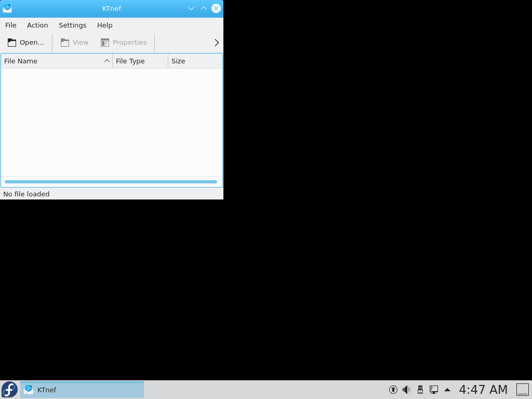Open the volume tray icon
The image size is (532, 399).
tap(406, 390)
